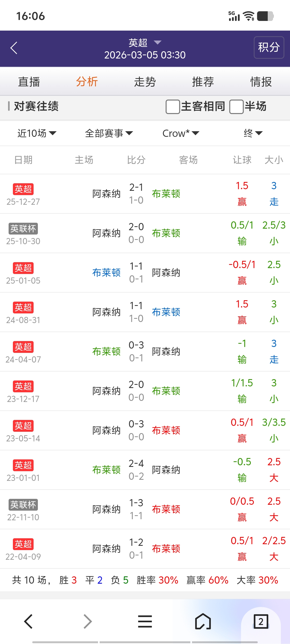Open the 全部赛事 competition filter dropdown
This screenshot has height=644, width=290.
click(x=109, y=133)
